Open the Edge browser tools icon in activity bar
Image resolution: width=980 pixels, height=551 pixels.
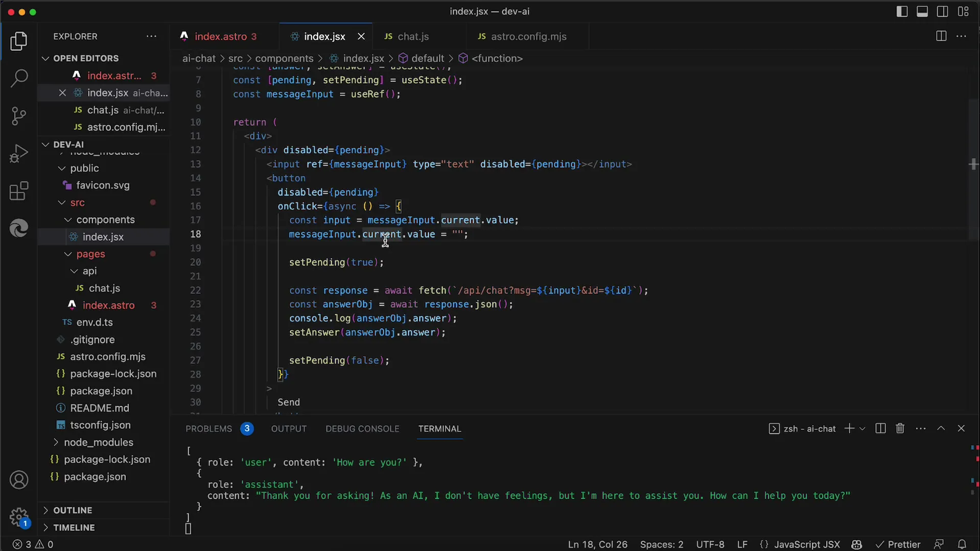click(19, 228)
